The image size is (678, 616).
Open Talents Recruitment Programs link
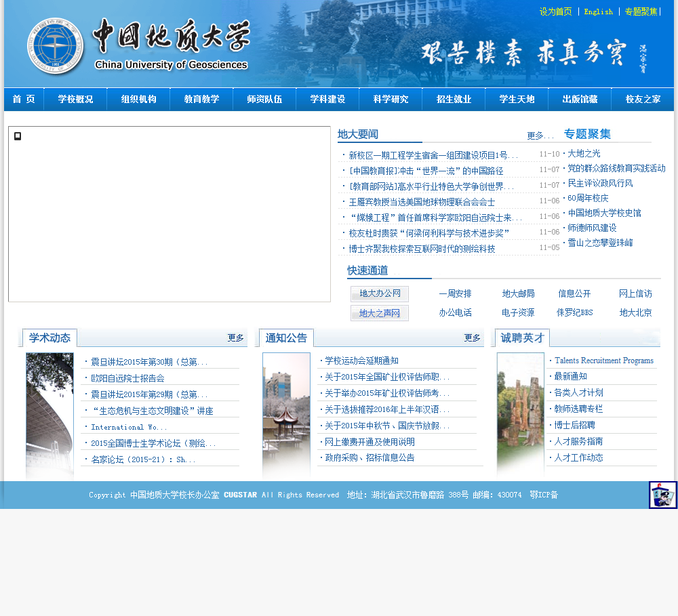click(604, 361)
